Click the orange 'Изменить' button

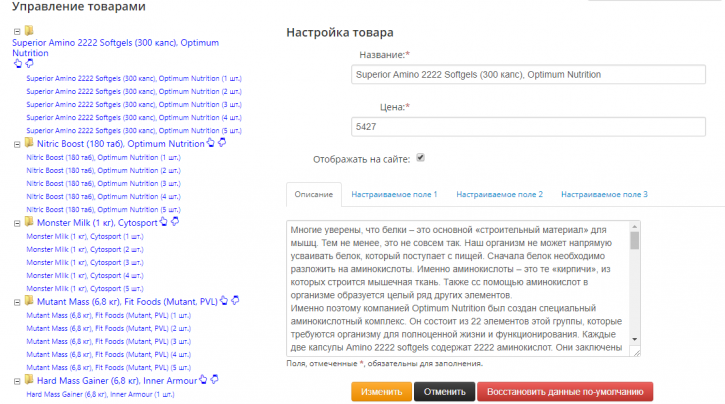point(381,392)
